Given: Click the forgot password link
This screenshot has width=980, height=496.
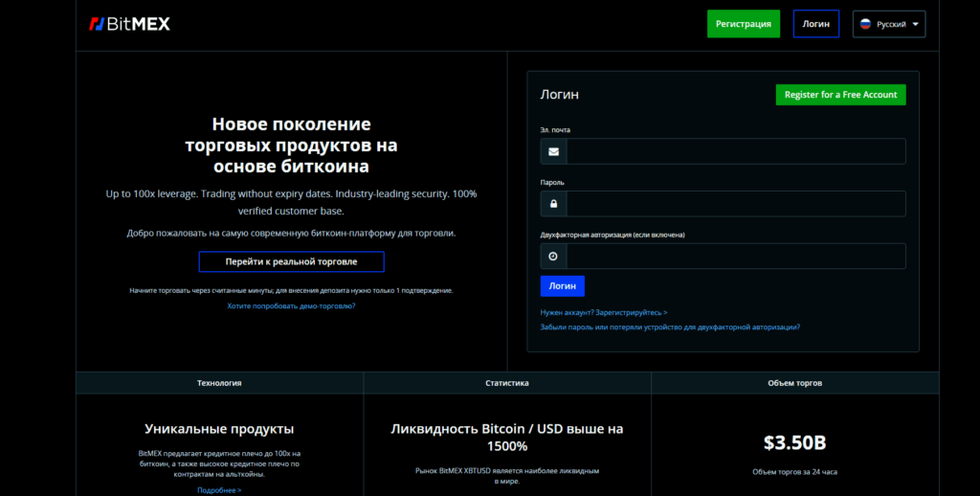Looking at the screenshot, I should [x=670, y=327].
